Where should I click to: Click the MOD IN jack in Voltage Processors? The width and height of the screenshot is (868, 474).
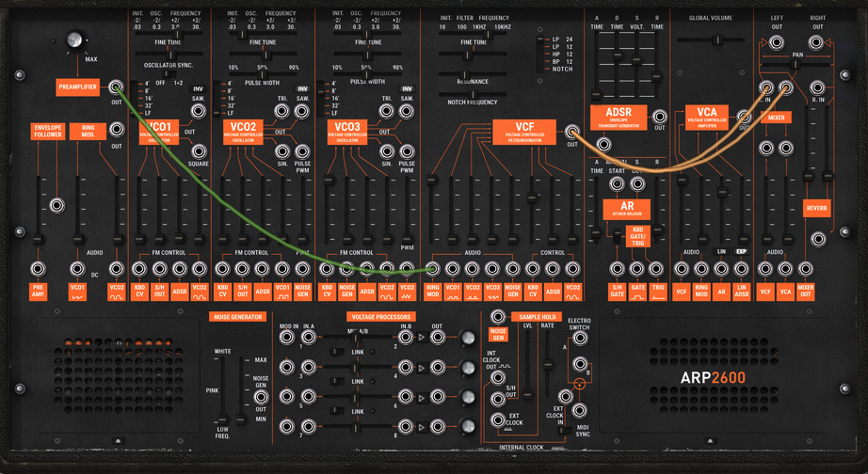tap(287, 337)
